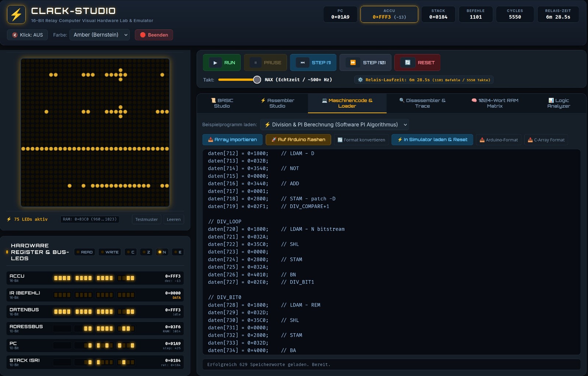Click the refresh icon in RESET button
Screen dimensions: 588x376
408,62
